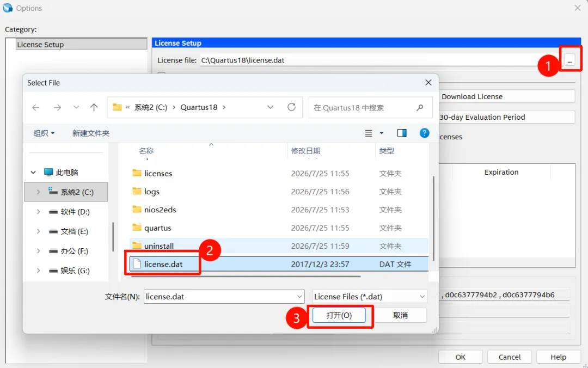Click the vertical scrollbar of file list
The width and height of the screenshot is (588, 368).
coord(433,218)
